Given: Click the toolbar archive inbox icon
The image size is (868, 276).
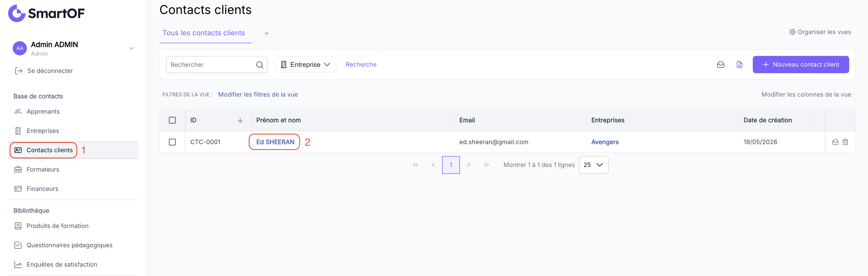Looking at the screenshot, I should click(720, 65).
